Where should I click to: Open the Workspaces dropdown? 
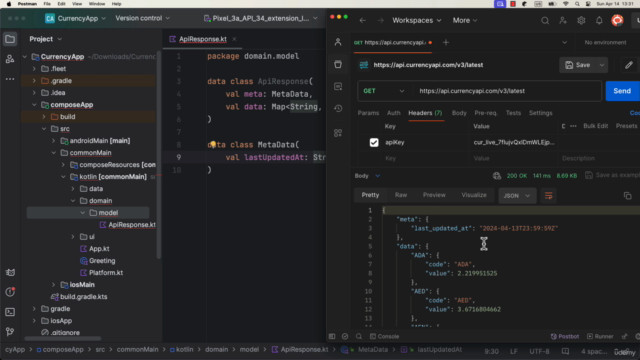(416, 20)
